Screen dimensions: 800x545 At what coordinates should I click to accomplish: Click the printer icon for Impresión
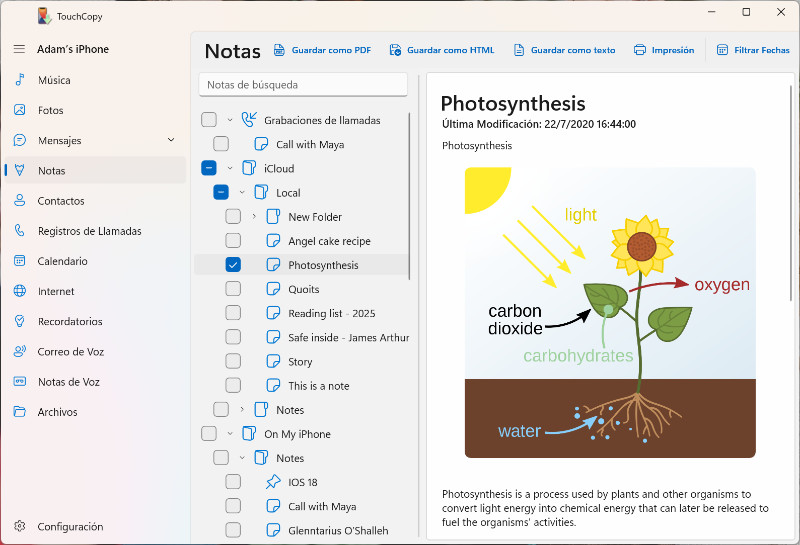(640, 50)
